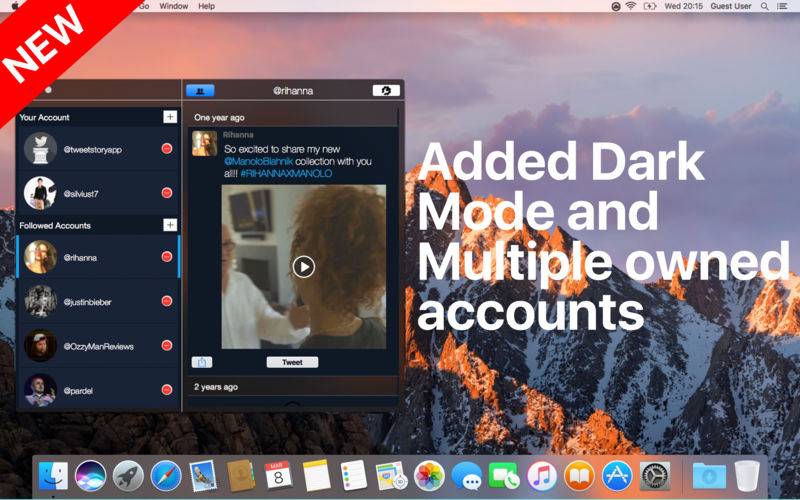Click the battery status icon

649,6
